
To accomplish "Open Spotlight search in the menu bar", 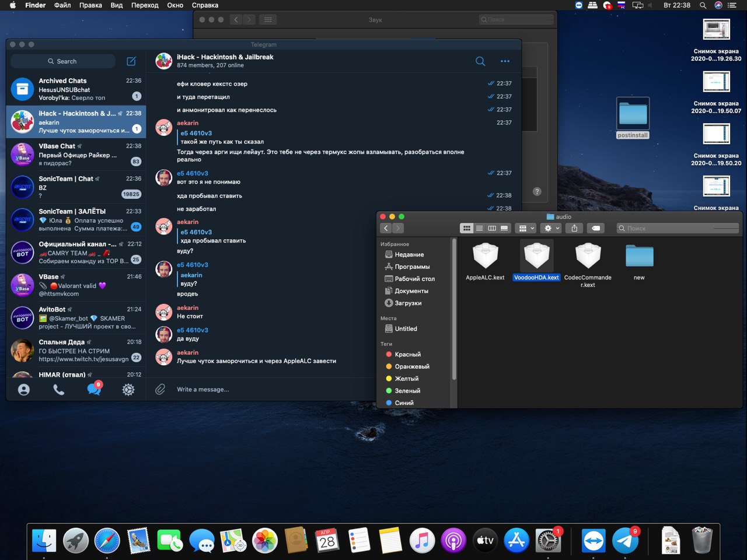I will 703,5.
